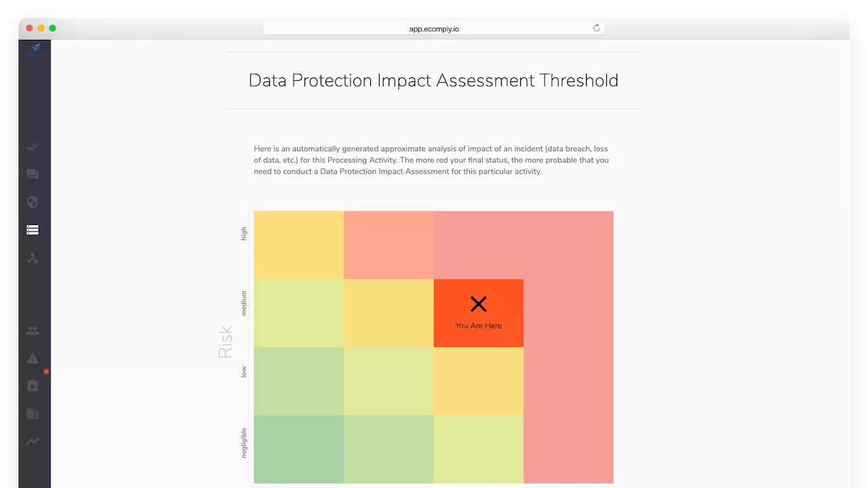Open the clipboard icon with red badge

pos(33,386)
